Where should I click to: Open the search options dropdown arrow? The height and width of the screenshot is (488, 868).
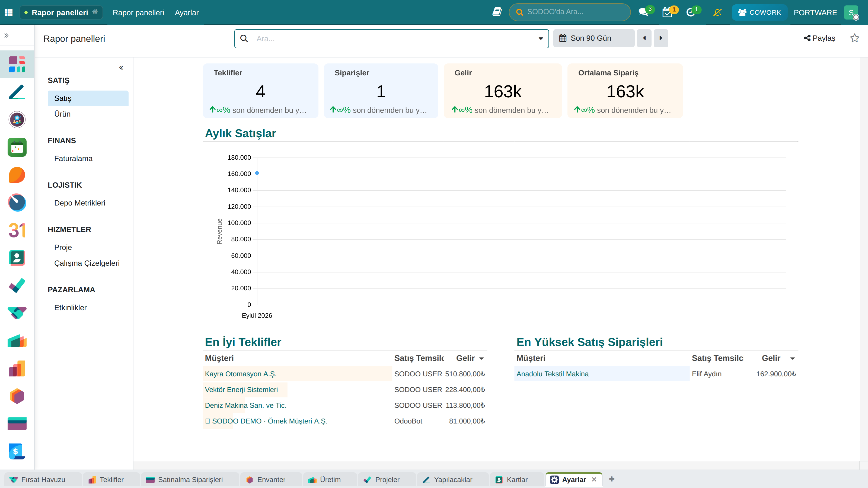(541, 39)
